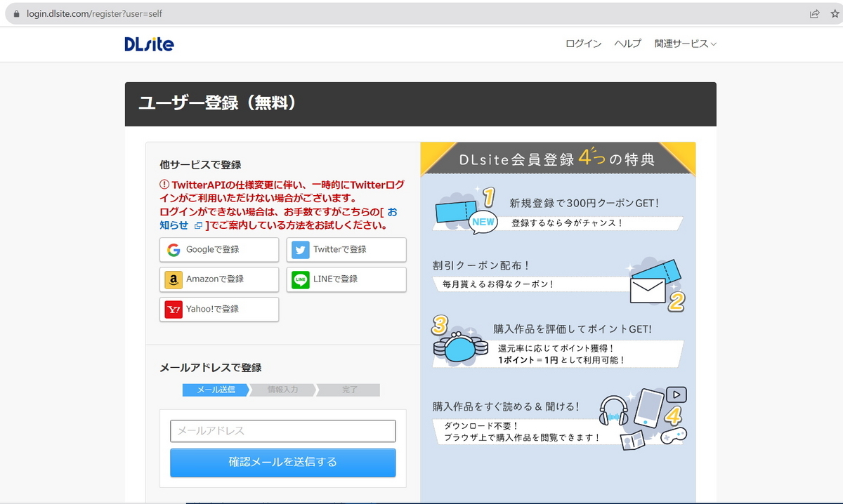Click the DLsite logo in header
The width and height of the screenshot is (843, 504).
(149, 44)
